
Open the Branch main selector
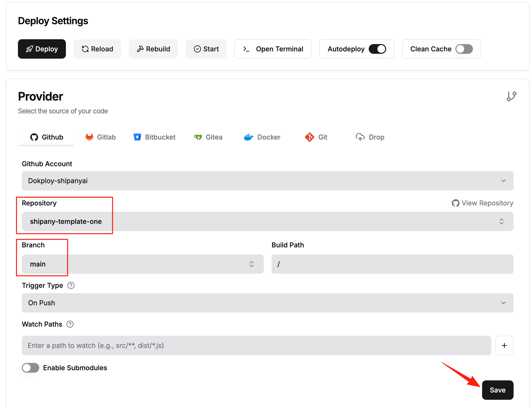coord(142,264)
